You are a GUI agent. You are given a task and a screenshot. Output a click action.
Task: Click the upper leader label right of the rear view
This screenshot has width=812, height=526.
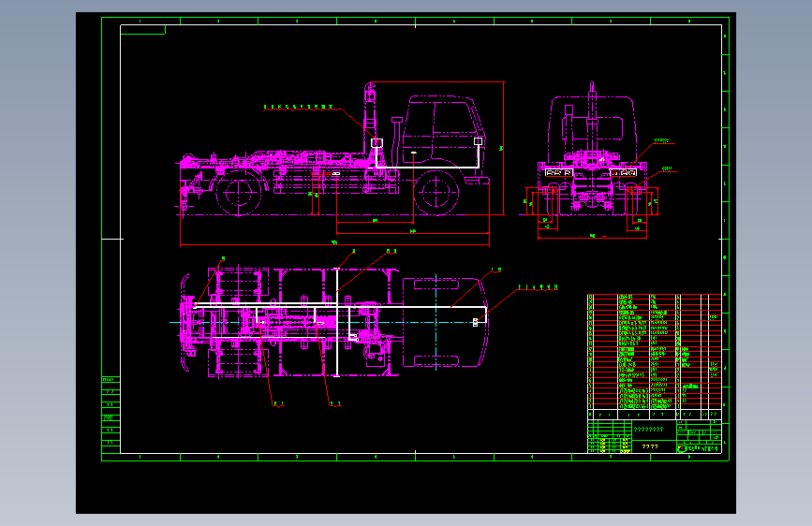pyautogui.click(x=662, y=140)
